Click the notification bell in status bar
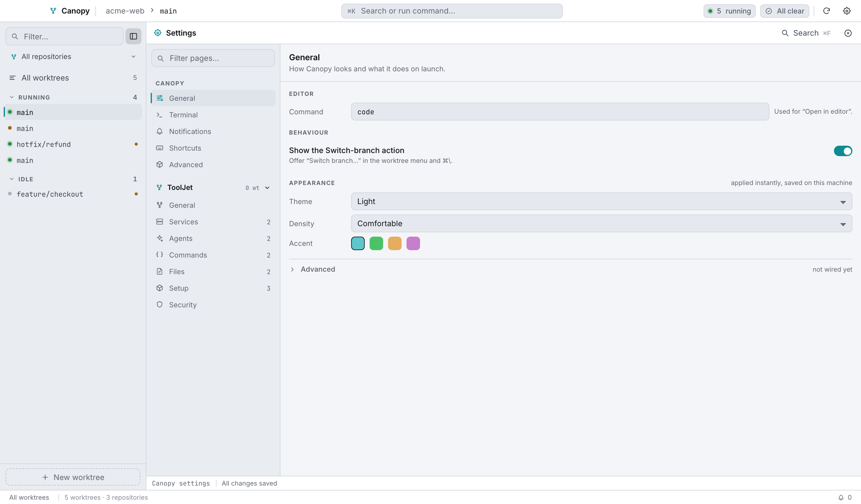861x504 pixels. (840, 497)
